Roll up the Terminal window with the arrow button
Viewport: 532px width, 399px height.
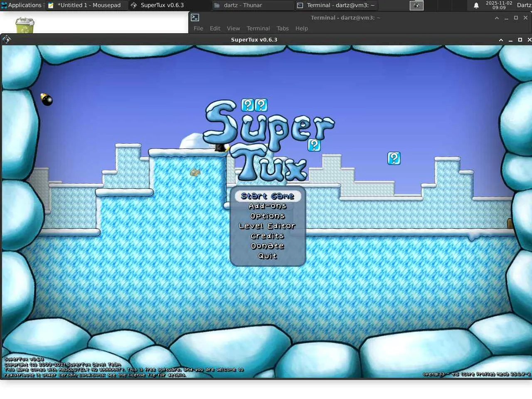[x=497, y=18]
